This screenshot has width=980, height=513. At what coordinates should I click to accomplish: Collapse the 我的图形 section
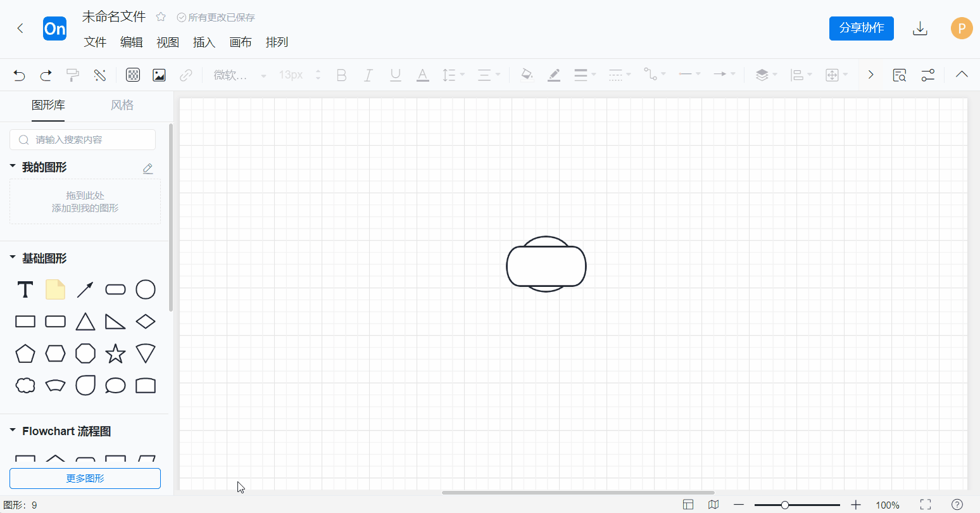[x=13, y=166]
